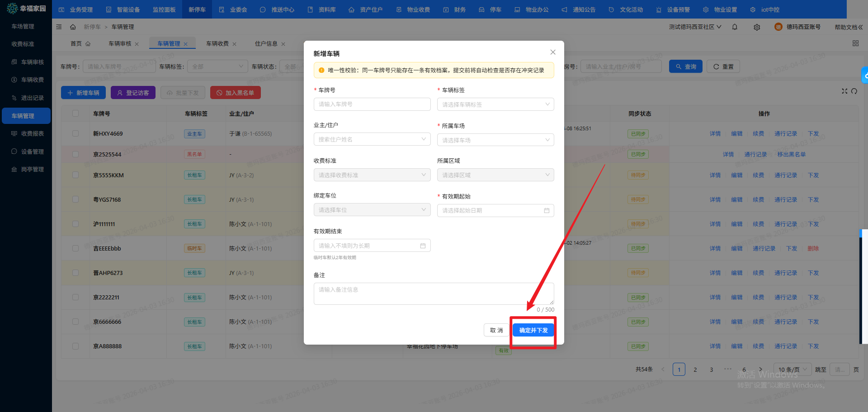
Task: Click the notification bell icon
Action: 735,27
